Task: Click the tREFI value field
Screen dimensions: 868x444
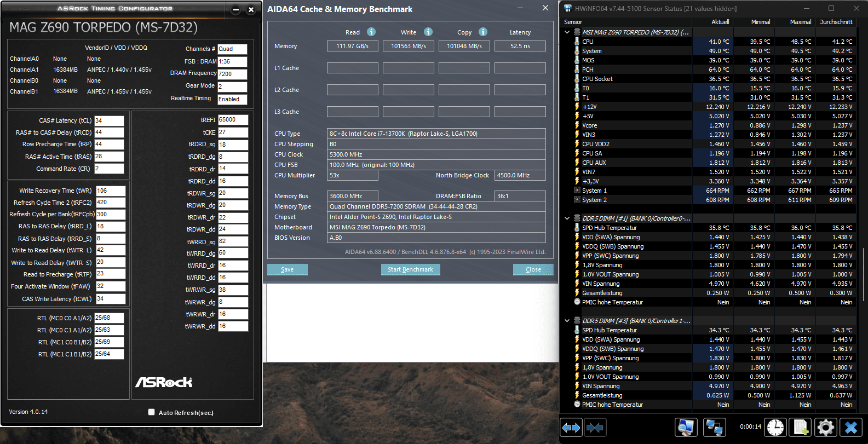Action: pyautogui.click(x=233, y=119)
